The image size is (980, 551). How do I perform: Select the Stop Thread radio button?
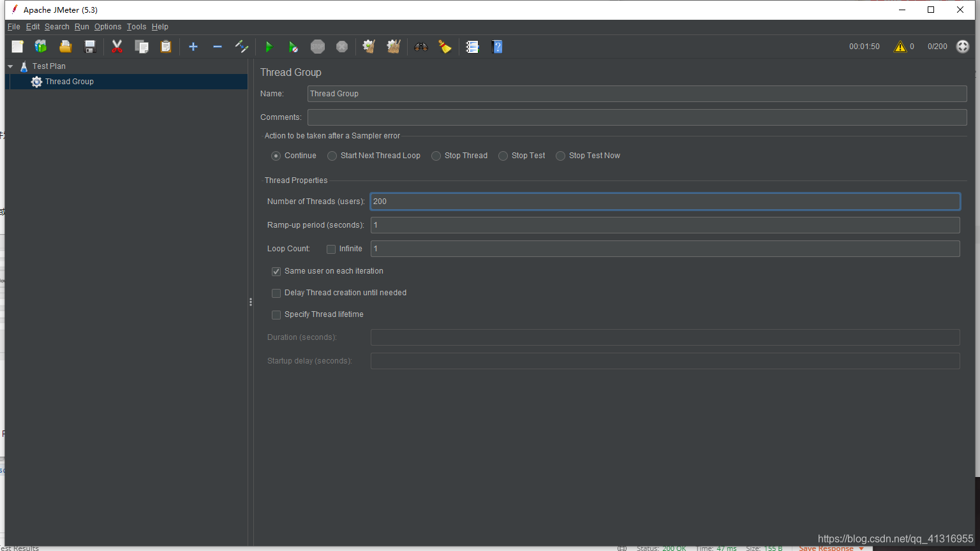(x=436, y=156)
